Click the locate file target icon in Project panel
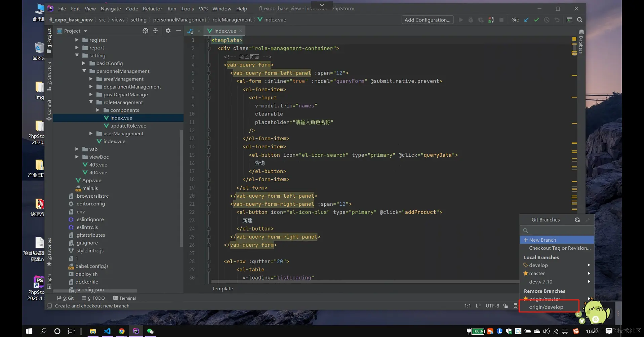The image size is (644, 337). [145, 31]
